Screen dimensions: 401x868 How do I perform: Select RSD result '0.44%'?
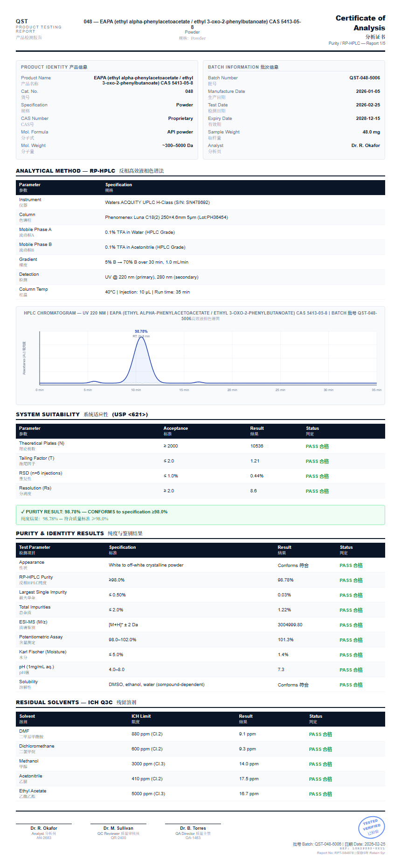click(257, 476)
